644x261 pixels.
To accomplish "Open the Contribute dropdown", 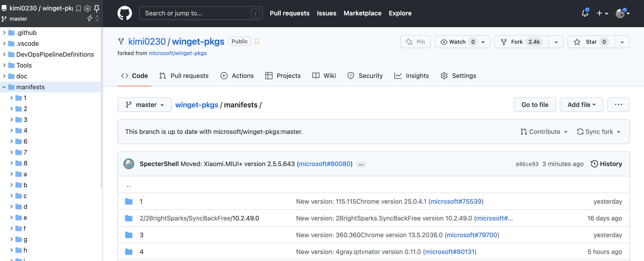I will tap(544, 132).
